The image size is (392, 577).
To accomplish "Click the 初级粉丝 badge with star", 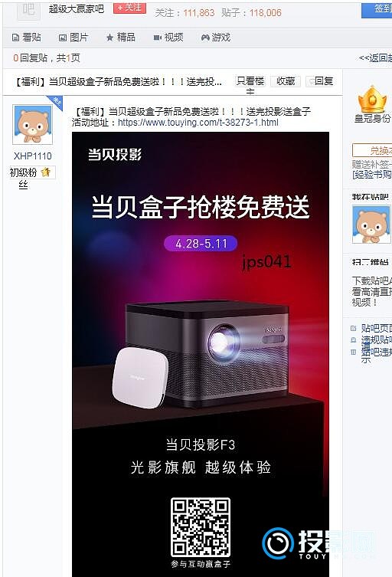I will click(x=31, y=177).
